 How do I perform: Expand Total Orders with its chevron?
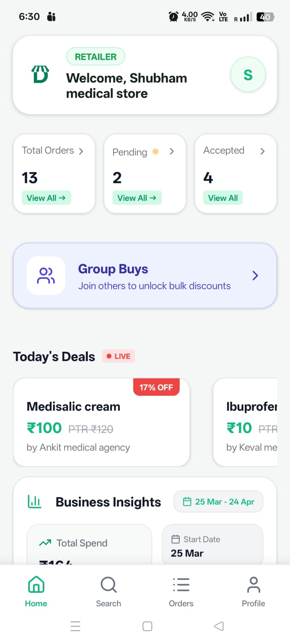point(81,151)
